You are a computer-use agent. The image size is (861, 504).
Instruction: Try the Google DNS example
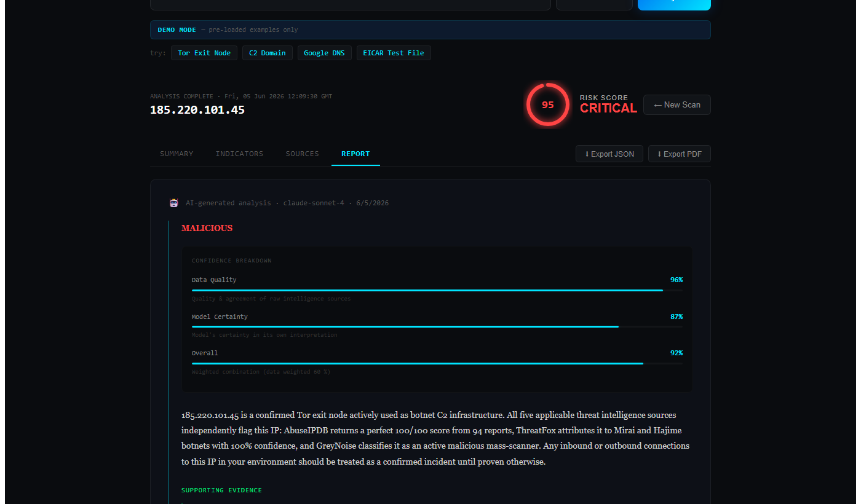tap(324, 53)
